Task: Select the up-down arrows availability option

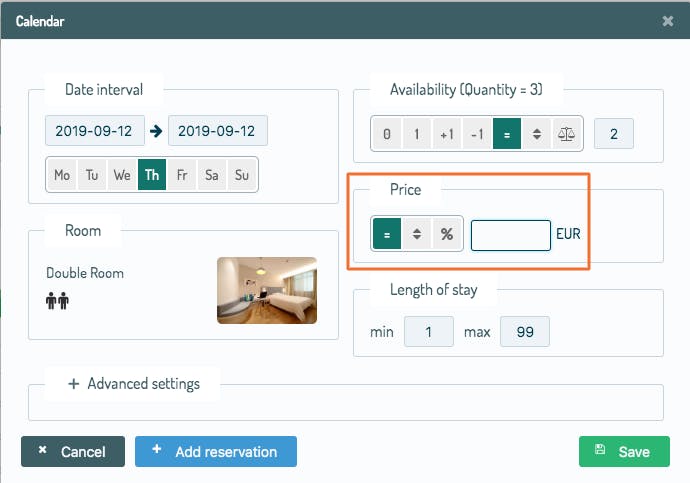Action: (537, 134)
